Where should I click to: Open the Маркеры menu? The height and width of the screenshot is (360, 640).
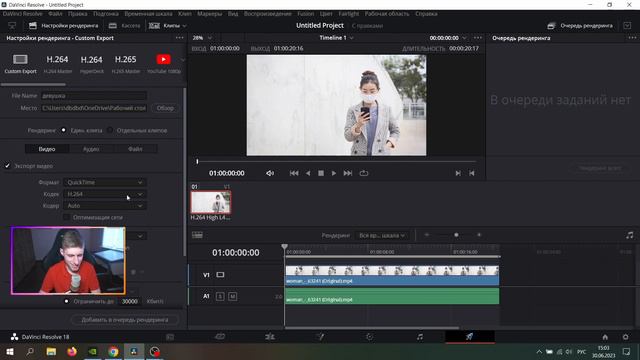click(x=209, y=14)
